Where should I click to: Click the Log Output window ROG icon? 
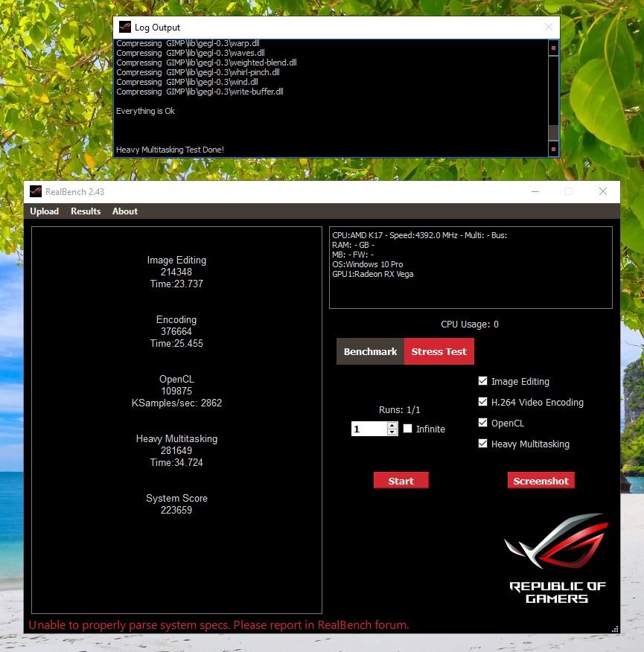(x=125, y=27)
